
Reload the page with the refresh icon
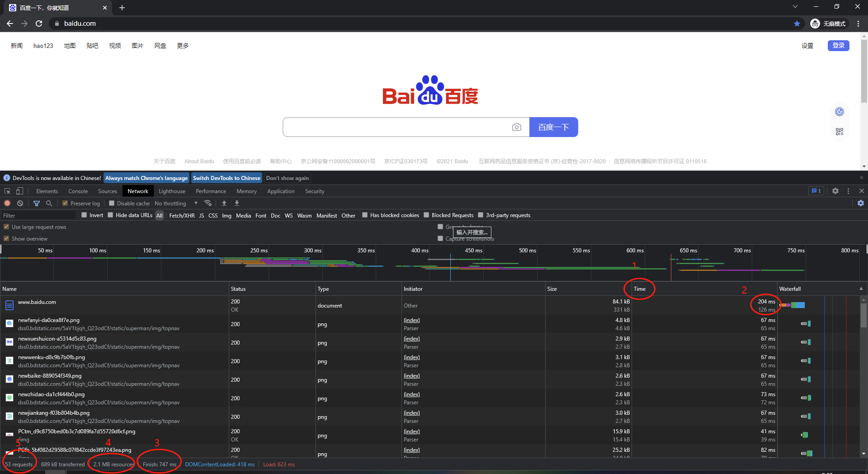pyautogui.click(x=39, y=24)
